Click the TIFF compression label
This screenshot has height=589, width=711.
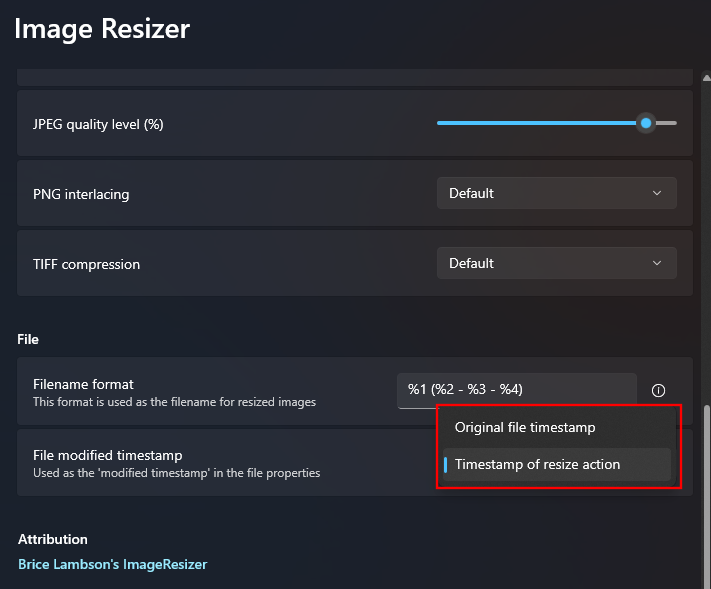pyautogui.click(x=86, y=264)
